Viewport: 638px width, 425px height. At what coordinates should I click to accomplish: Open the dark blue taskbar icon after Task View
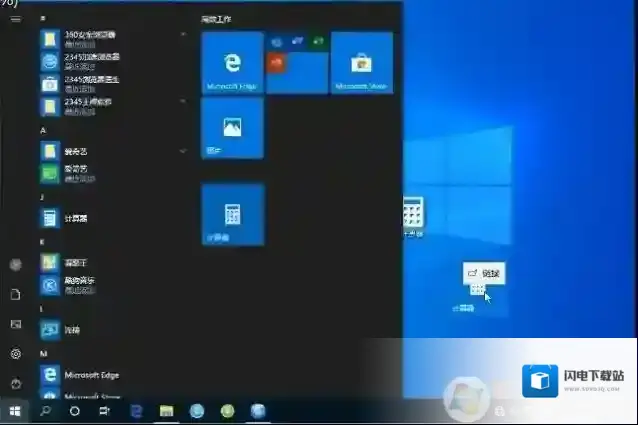point(136,411)
